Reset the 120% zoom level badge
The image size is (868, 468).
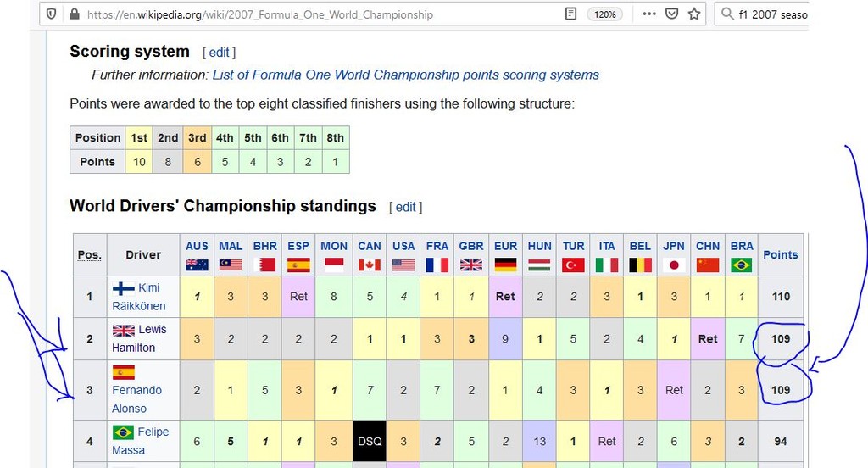click(x=605, y=14)
